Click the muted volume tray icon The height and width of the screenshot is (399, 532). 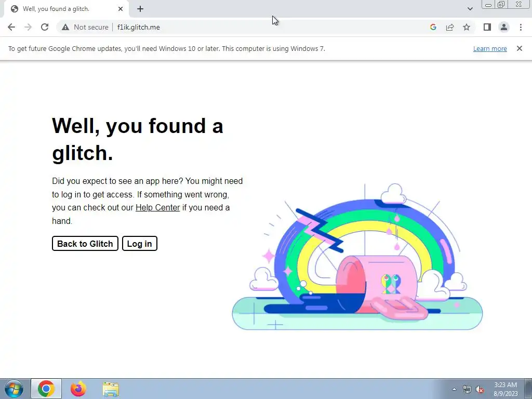click(480, 390)
